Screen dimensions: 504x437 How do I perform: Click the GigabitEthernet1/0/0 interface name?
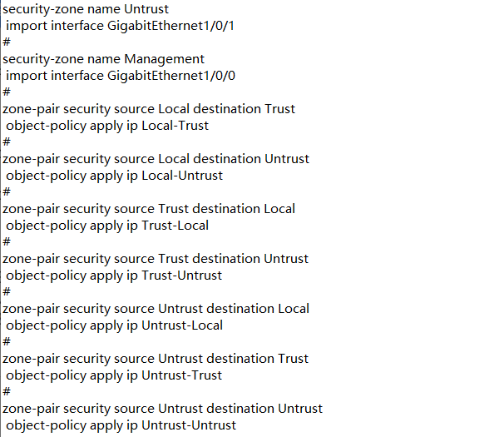[172, 76]
